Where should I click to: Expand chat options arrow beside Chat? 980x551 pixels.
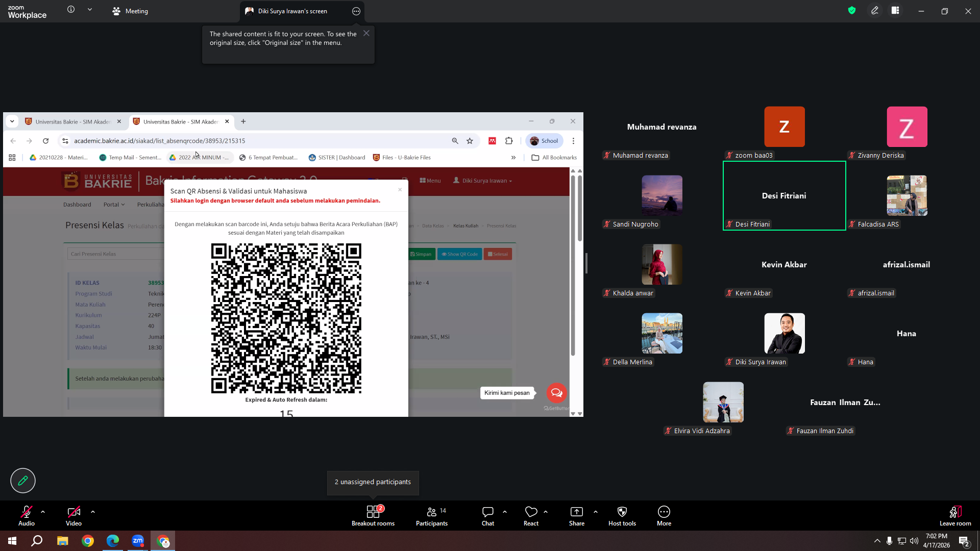(505, 512)
